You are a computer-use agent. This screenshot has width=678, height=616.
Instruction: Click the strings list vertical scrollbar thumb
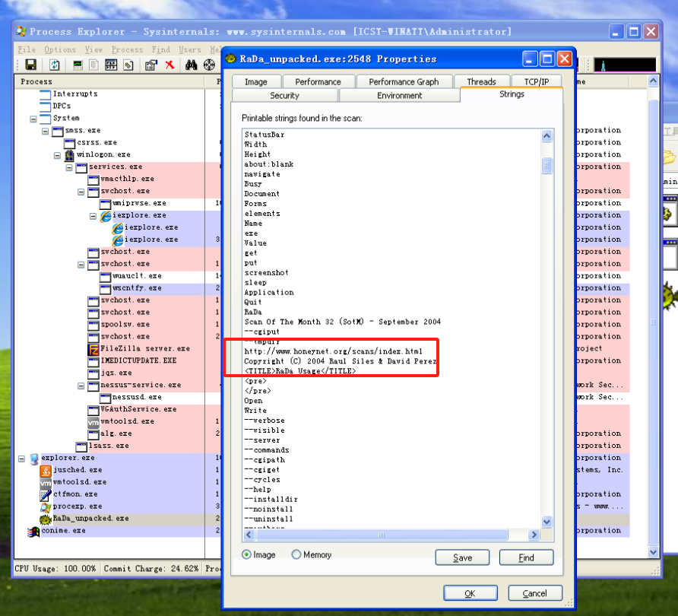click(x=547, y=164)
